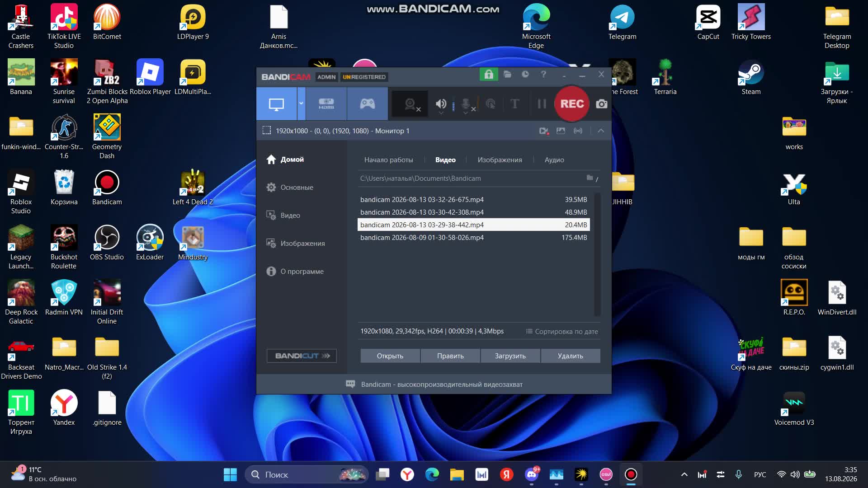Image resolution: width=868 pixels, height=488 pixels.
Task: Open the system clock and date
Action: tap(841, 474)
